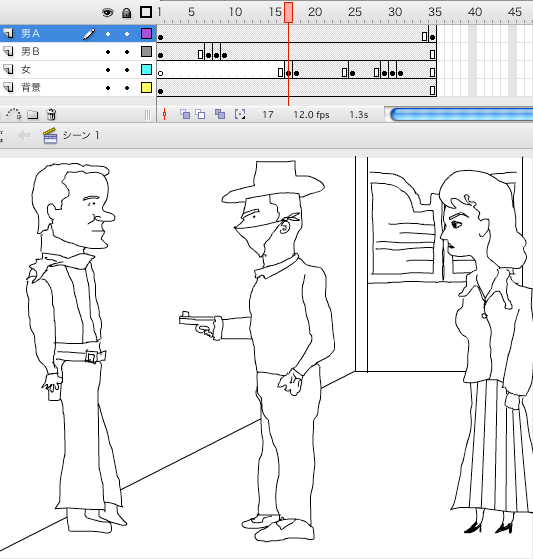Click the back arrow beside scene name
This screenshot has width=533, height=559.
pos(24,135)
